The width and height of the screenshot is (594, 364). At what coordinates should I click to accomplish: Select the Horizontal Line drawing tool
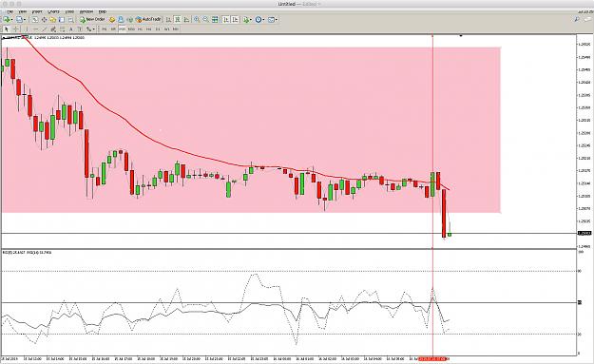tap(35, 29)
